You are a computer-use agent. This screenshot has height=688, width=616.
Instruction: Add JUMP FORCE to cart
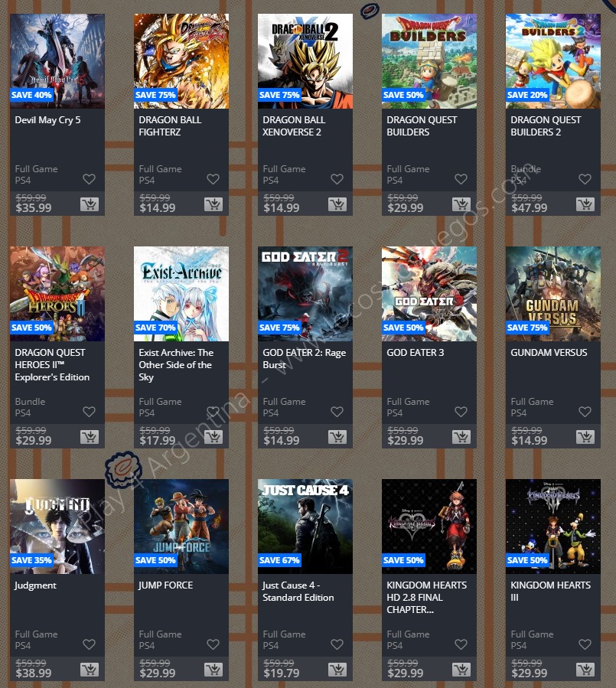[213, 669]
